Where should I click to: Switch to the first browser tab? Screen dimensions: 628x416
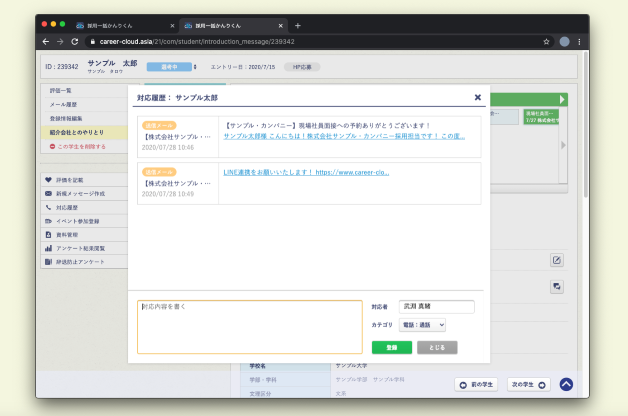[x=118, y=25]
